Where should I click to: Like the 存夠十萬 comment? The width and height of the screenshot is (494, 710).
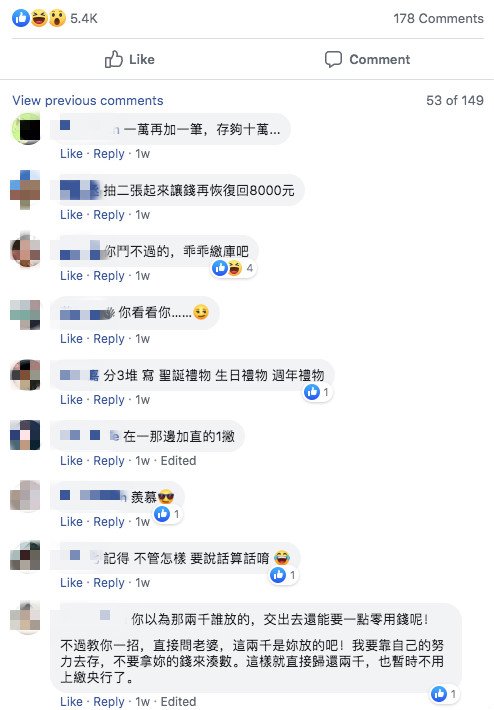pos(72,154)
